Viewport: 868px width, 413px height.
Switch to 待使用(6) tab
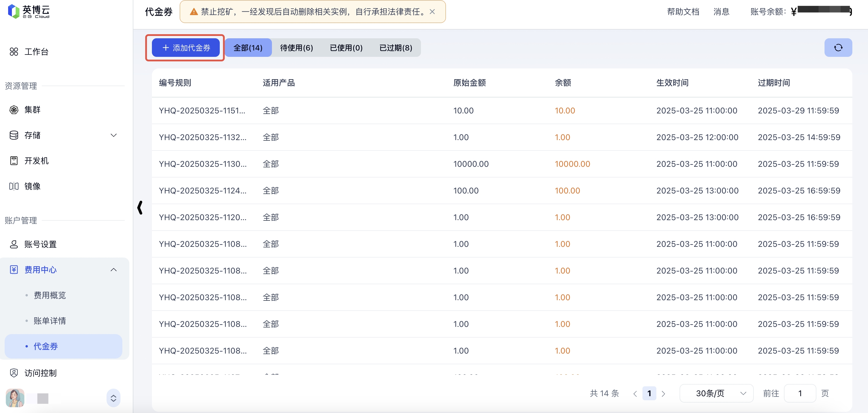[296, 48]
